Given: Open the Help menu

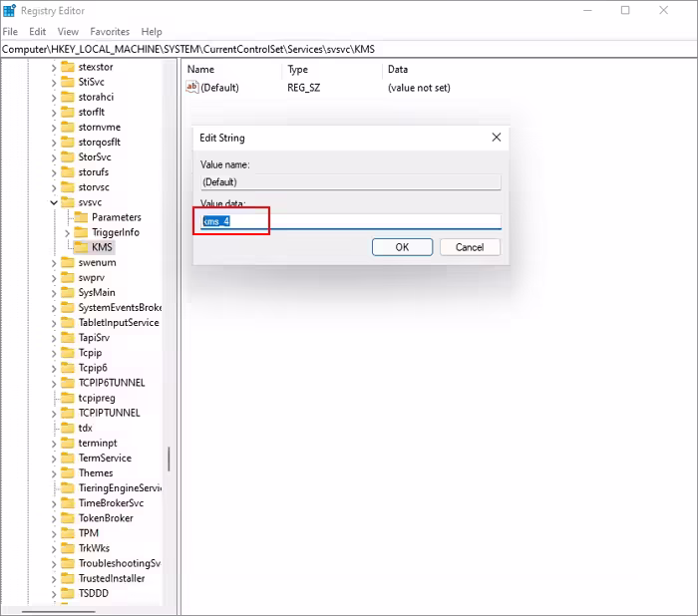Looking at the screenshot, I should 152,32.
